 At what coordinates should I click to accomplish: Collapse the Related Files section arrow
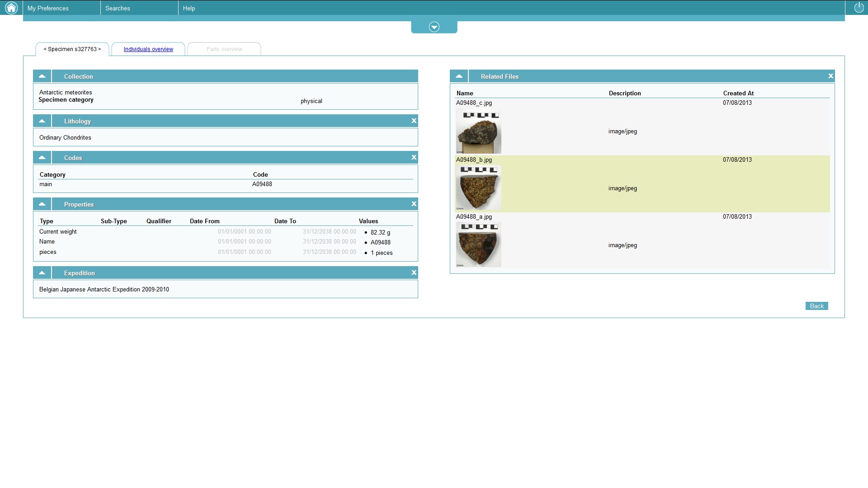(459, 76)
